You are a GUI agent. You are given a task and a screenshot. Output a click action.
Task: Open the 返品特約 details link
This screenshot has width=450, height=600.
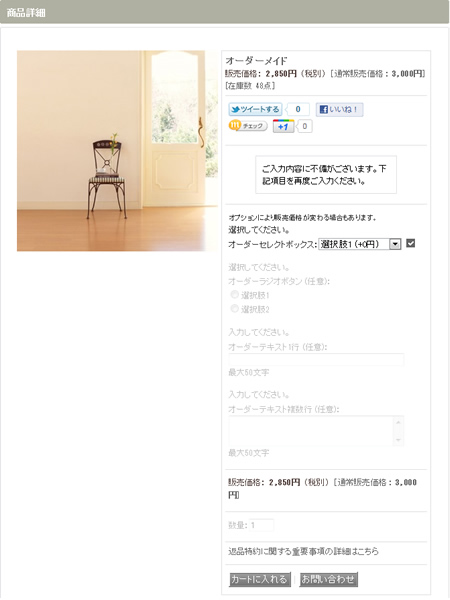click(x=303, y=551)
